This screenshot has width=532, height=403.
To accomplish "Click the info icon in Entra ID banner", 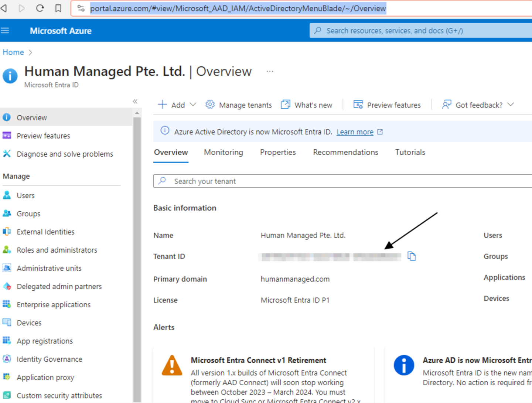I will pos(165,131).
